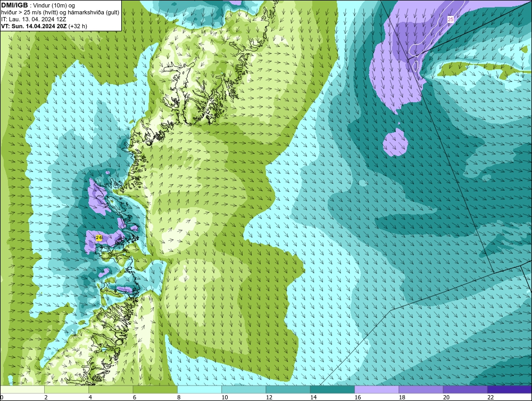Screen dimensions: 532x401
Task: Choose the 6–8 m/s olive green swatch
Action: (x=155, y=389)
